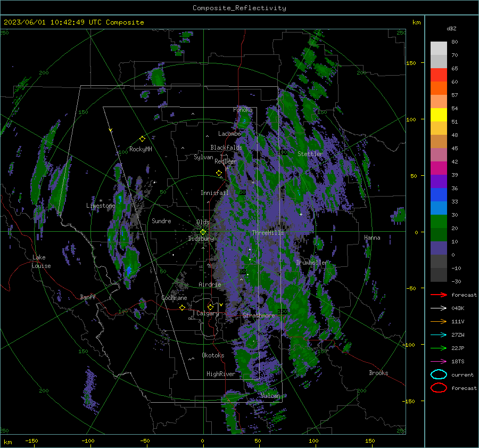This screenshot has width=479, height=448.
Task: Click the Sundre town label
Action: 161,221
